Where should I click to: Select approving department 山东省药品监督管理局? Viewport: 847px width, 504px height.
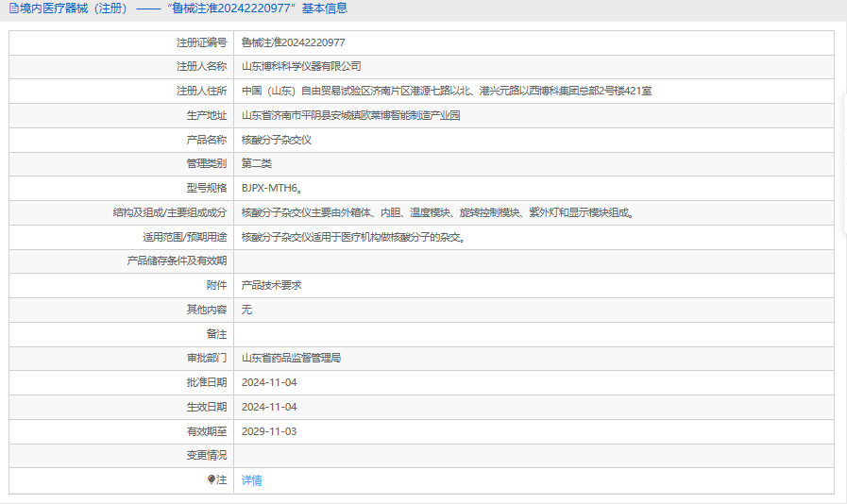click(x=291, y=358)
